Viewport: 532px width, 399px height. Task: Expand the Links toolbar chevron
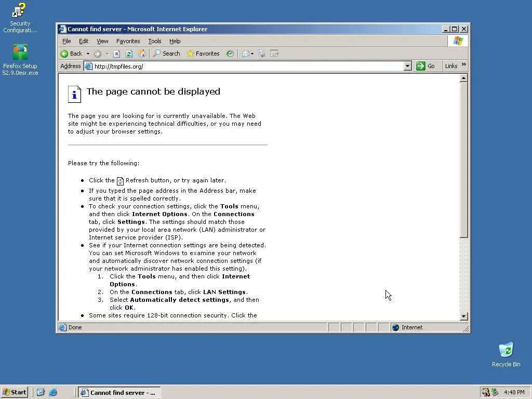464,64
